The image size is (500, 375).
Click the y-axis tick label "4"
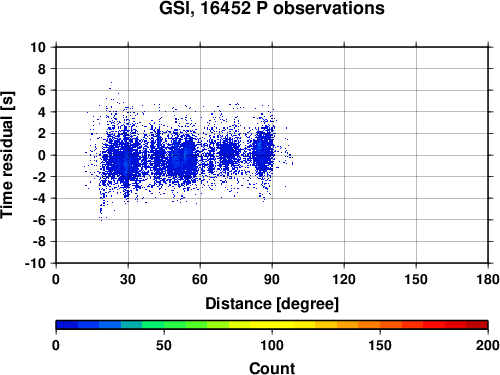(42, 112)
